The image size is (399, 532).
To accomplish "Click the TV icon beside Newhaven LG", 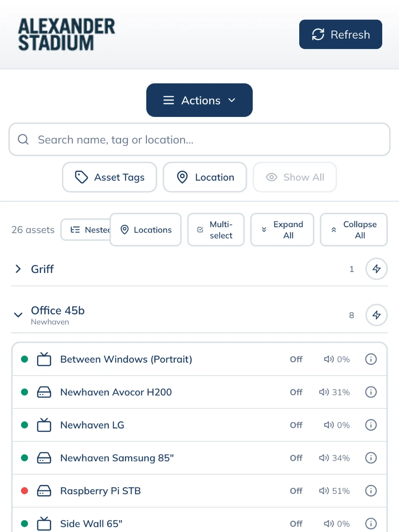I will 44,425.
